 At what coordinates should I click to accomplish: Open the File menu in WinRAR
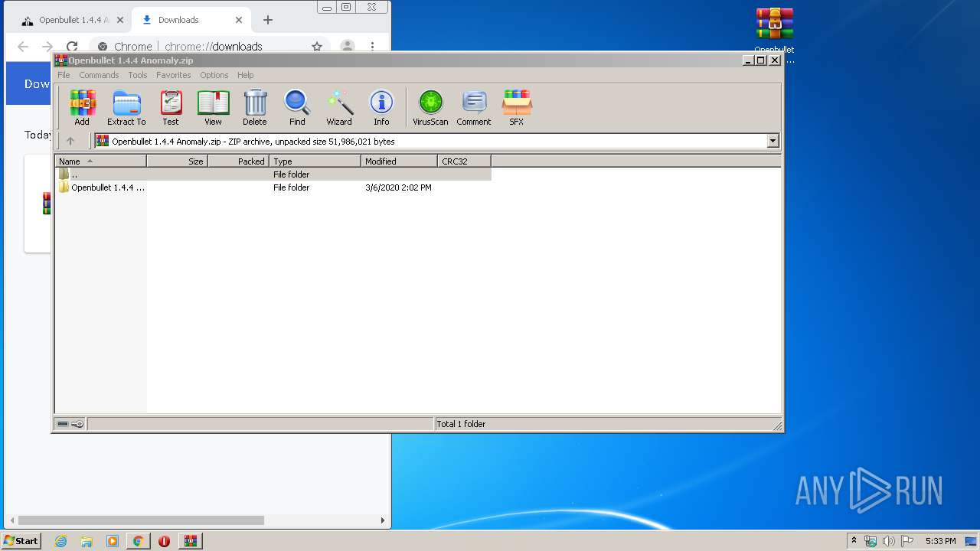click(x=64, y=75)
